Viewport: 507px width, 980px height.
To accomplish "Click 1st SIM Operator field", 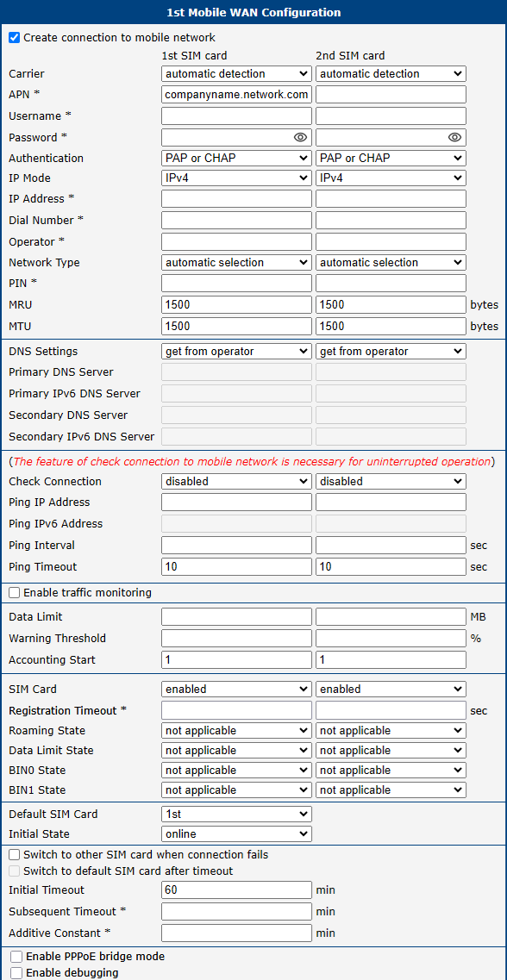I will 236,241.
